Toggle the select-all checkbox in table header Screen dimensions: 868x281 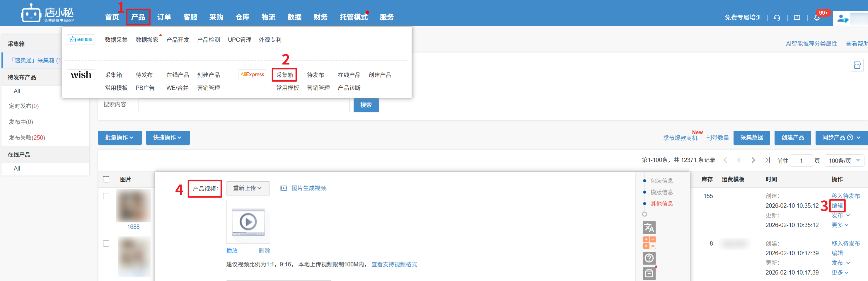106,179
